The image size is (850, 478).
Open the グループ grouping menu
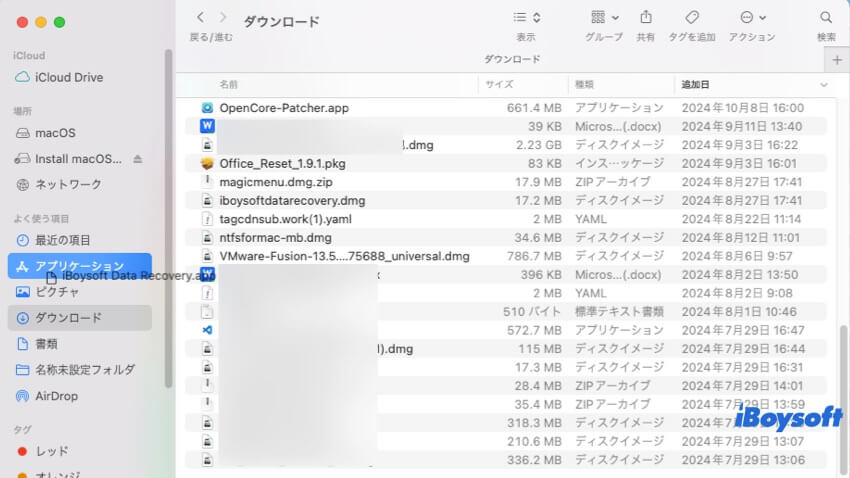(x=604, y=17)
